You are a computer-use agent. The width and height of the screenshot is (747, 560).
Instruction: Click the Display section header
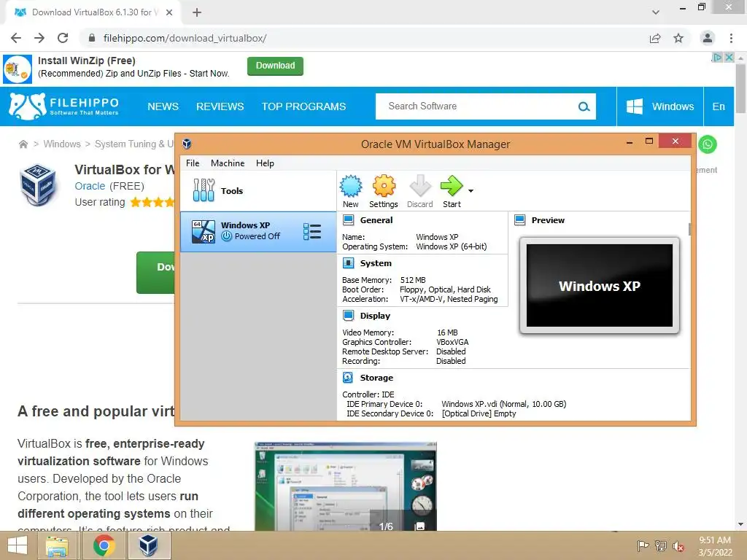point(375,316)
